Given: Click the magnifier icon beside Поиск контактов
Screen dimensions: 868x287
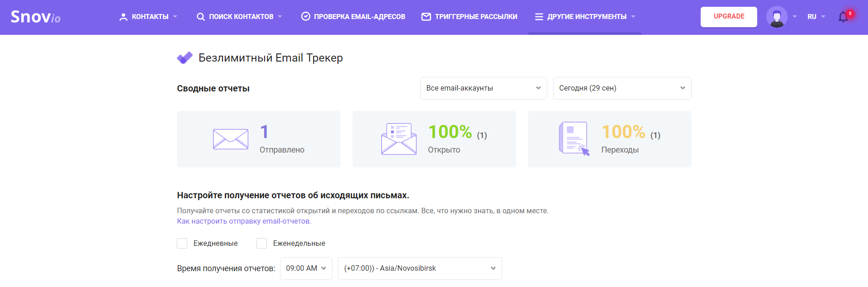Looking at the screenshot, I should click(x=200, y=17).
